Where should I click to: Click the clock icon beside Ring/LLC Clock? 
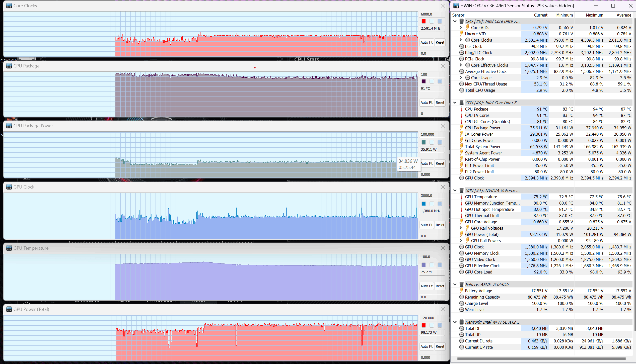(x=461, y=53)
